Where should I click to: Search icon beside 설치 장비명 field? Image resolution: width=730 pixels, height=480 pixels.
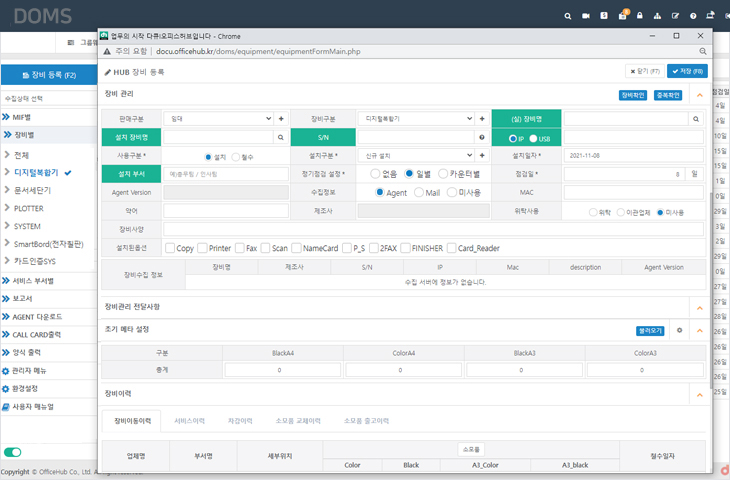(281, 137)
